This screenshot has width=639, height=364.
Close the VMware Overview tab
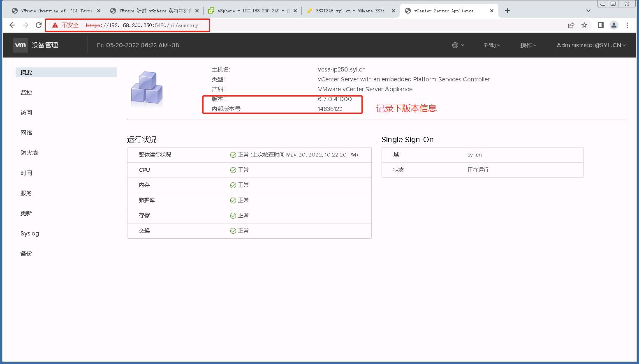[99, 11]
